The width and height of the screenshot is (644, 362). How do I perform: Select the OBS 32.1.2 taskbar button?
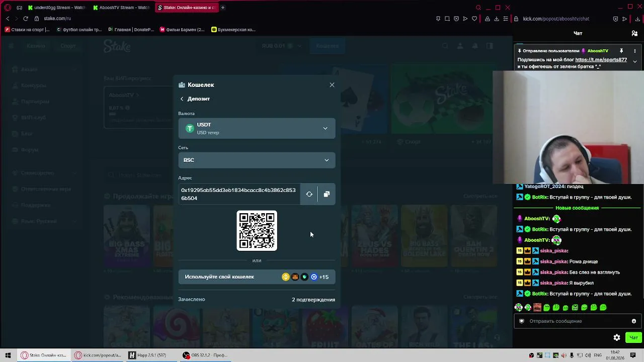click(x=205, y=355)
